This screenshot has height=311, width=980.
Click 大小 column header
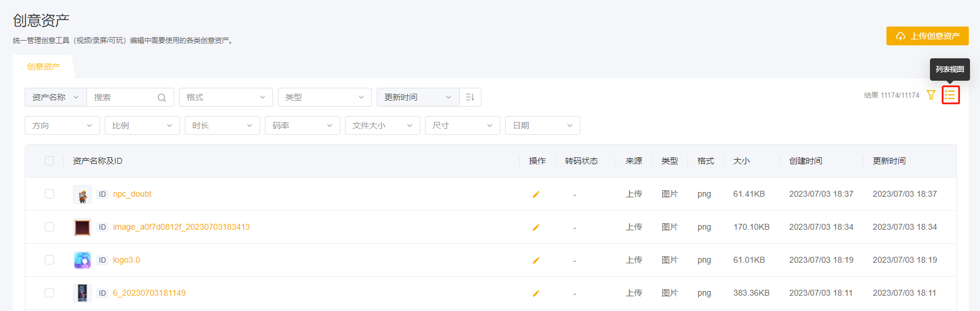pos(742,161)
